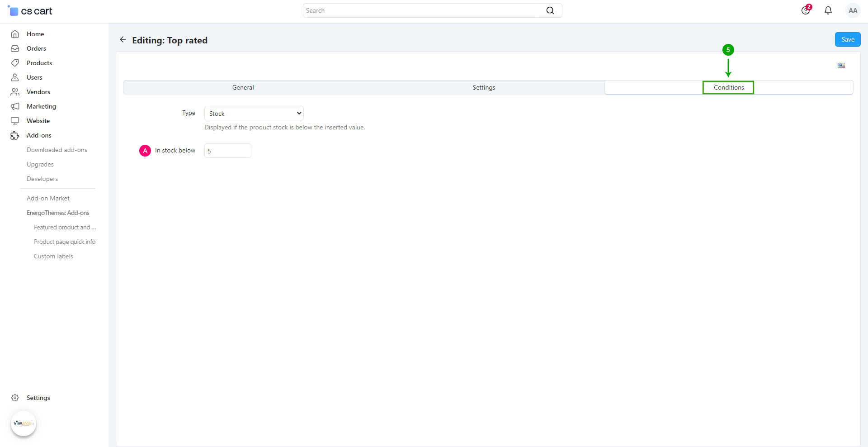The width and height of the screenshot is (868, 447).
Task: Go to Developers
Action: [42, 179]
